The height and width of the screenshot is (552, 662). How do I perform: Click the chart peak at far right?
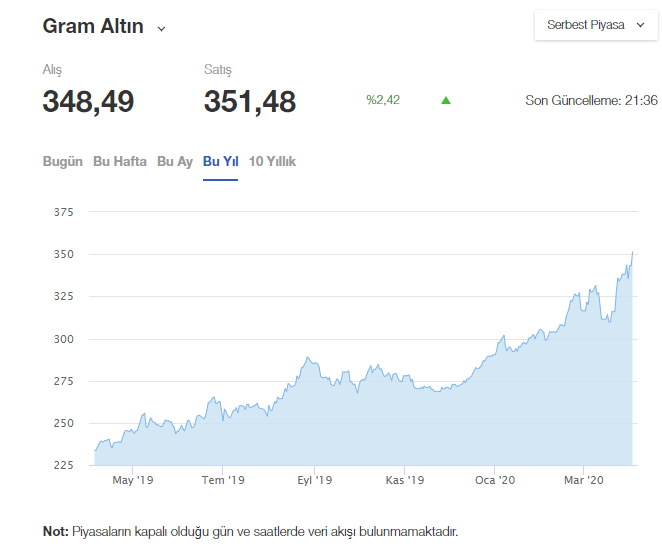[x=633, y=253]
